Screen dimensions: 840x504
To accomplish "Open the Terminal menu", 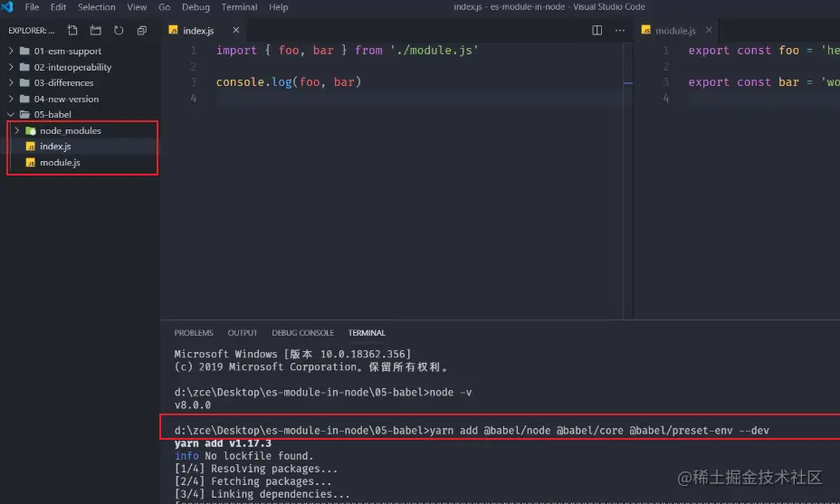I will pos(239,7).
